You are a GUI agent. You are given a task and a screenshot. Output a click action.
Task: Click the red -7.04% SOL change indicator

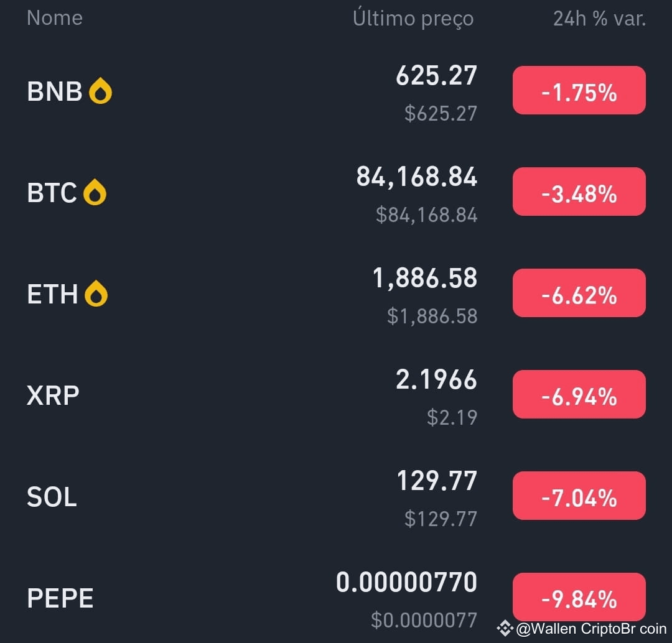pos(579,495)
